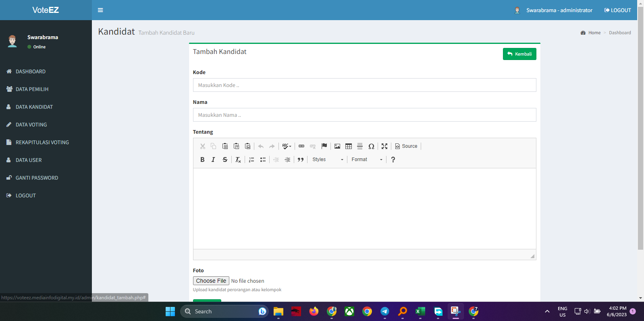Open Telegram from the taskbar

pyautogui.click(x=385, y=311)
